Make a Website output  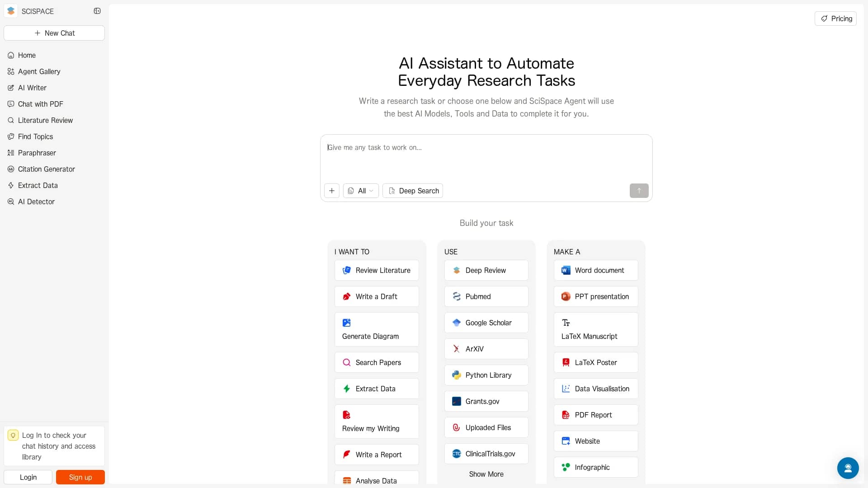(x=596, y=441)
